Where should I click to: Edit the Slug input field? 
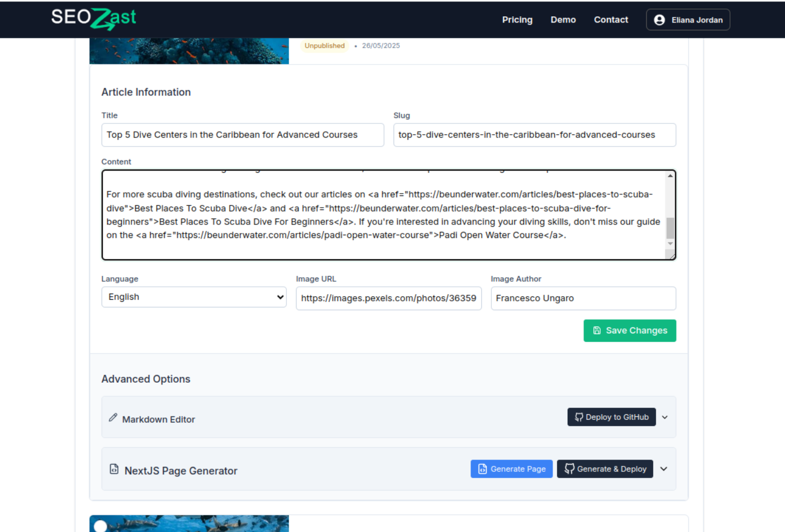point(535,135)
